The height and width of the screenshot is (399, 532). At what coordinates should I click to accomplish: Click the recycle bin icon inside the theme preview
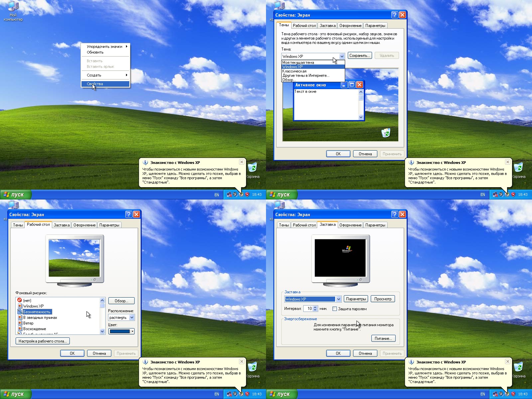click(386, 133)
